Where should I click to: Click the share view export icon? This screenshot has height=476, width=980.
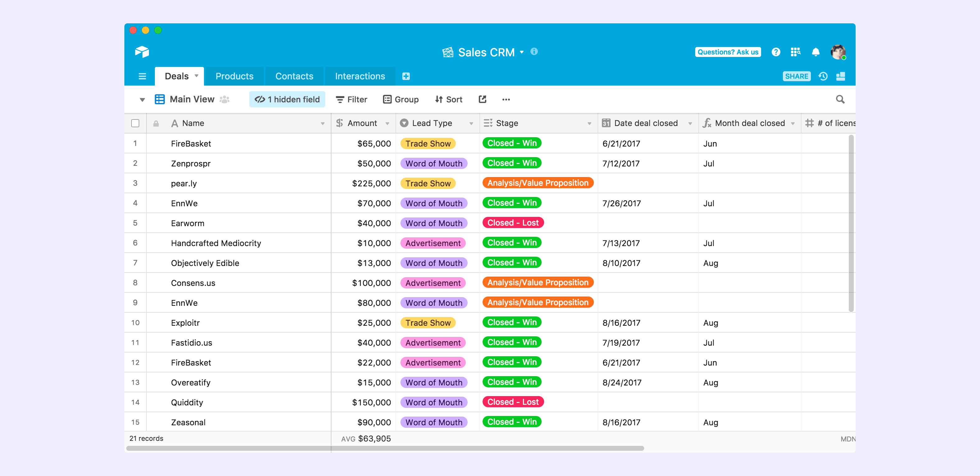click(x=483, y=99)
